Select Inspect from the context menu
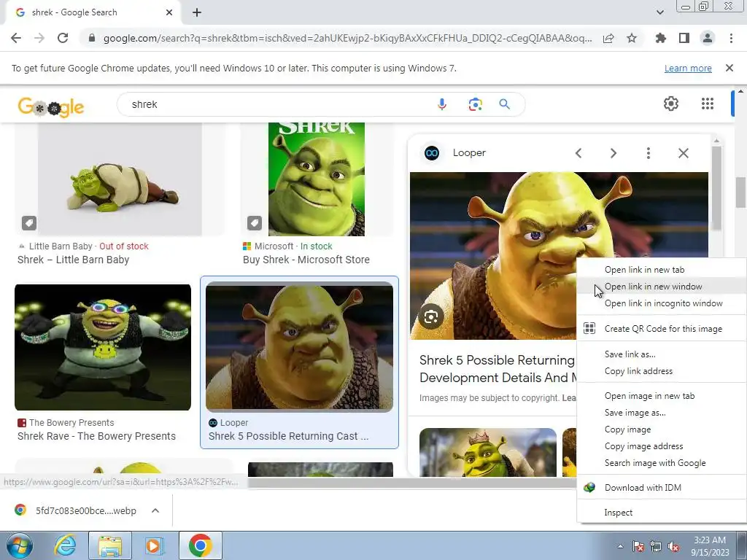The image size is (747, 560). [662, 513]
